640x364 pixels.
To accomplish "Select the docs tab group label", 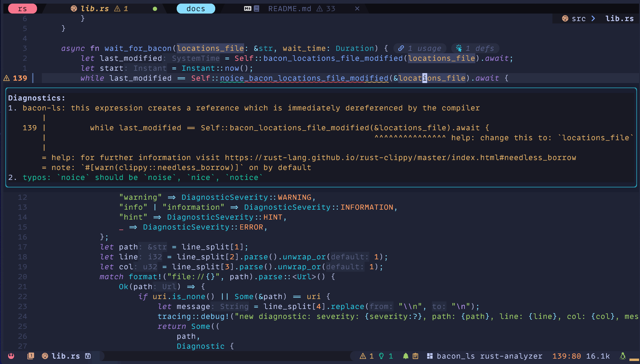I will click(x=196, y=9).
